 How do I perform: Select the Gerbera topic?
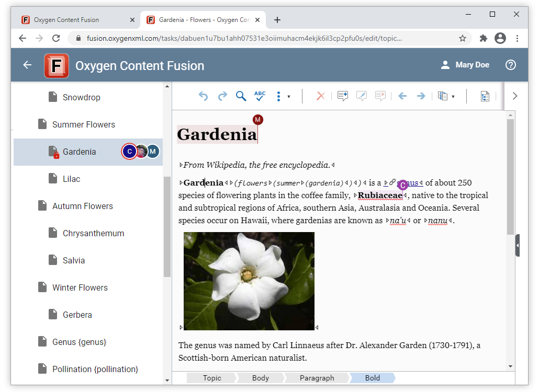77,315
